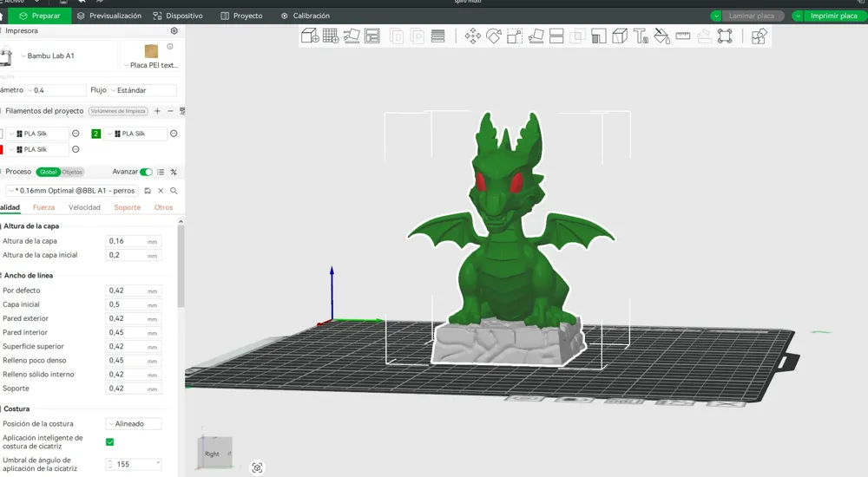This screenshot has width=868, height=477.
Task: Open Assembly view puzzle icon
Action: tap(759, 36)
